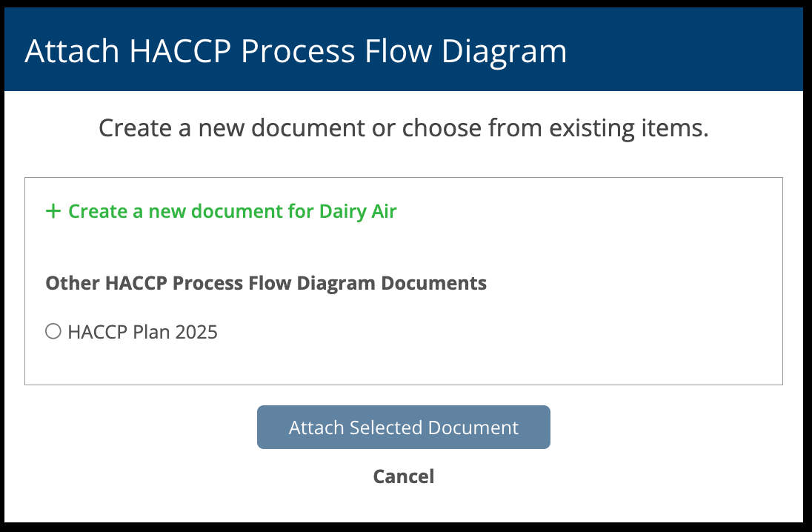This screenshot has height=532, width=812.
Task: Click the word Diagram in the dialog title
Action: (x=504, y=52)
